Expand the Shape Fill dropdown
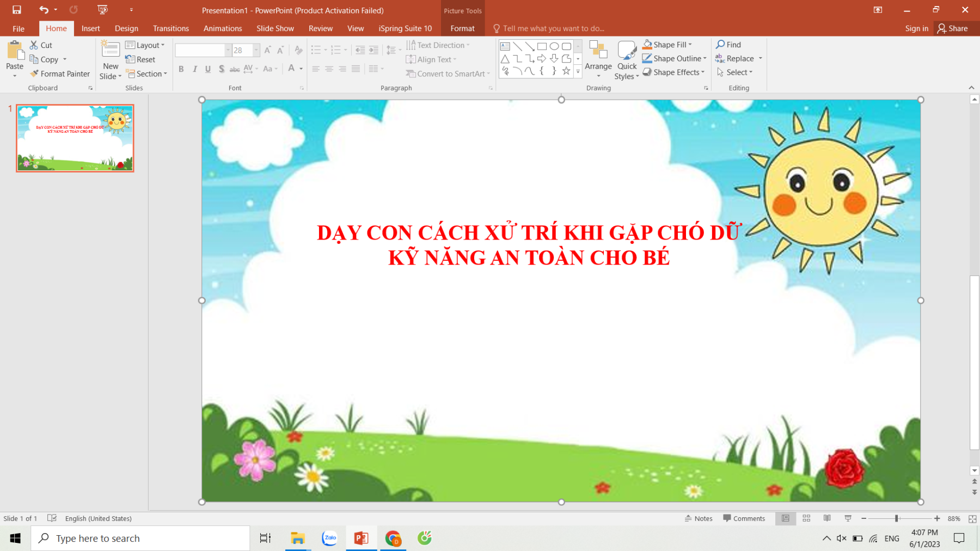 tap(690, 45)
